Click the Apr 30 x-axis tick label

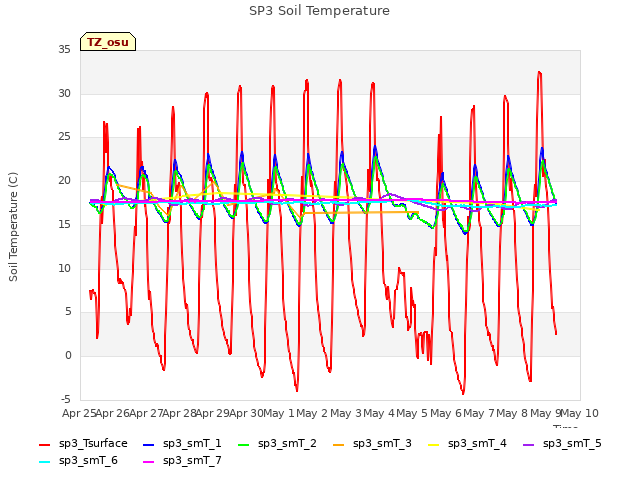tap(246, 413)
